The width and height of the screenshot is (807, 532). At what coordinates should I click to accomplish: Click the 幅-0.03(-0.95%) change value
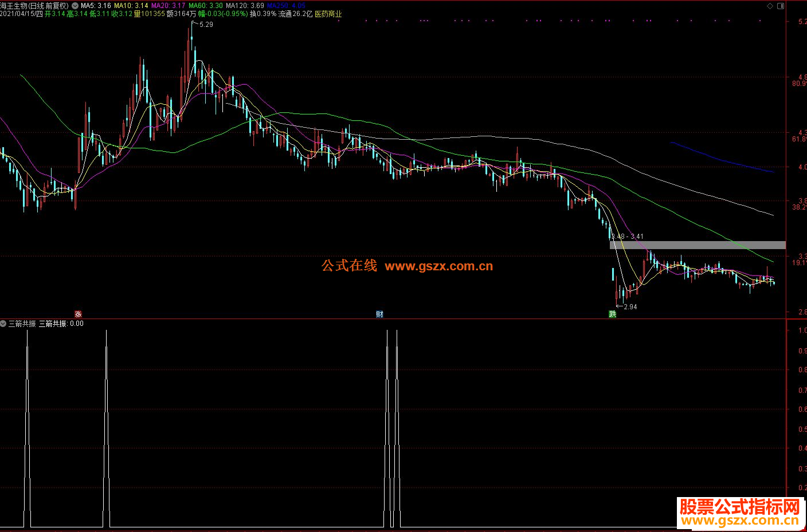[x=222, y=14]
